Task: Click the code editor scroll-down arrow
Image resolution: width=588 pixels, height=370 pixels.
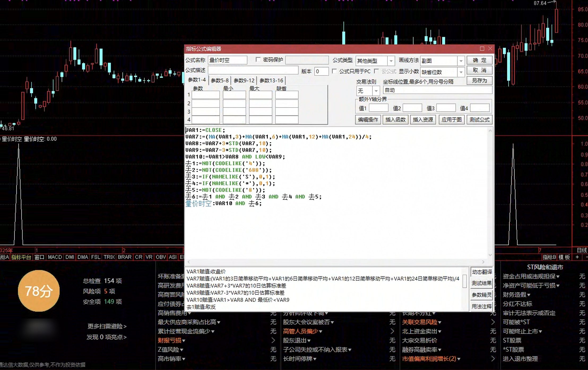Action: point(490,255)
